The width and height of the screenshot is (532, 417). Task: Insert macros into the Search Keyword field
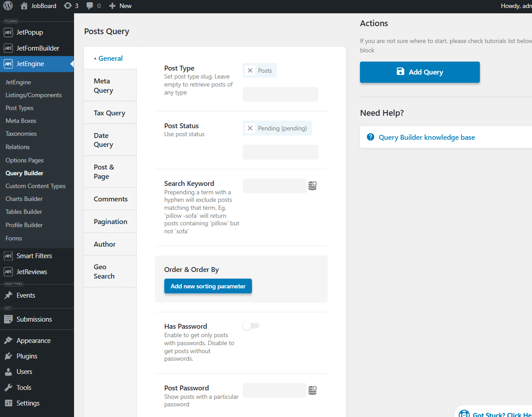tap(313, 185)
